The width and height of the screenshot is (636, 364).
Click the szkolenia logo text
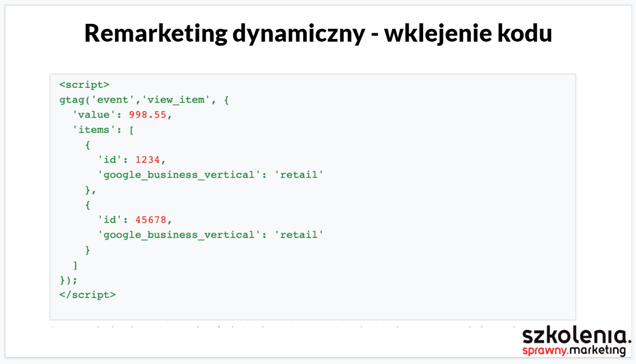tap(576, 336)
